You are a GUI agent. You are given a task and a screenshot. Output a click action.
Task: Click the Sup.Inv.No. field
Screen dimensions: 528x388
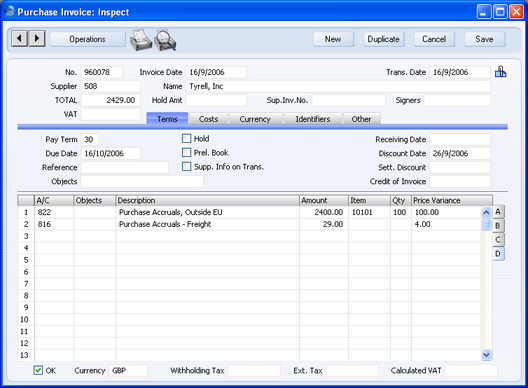[x=349, y=100]
